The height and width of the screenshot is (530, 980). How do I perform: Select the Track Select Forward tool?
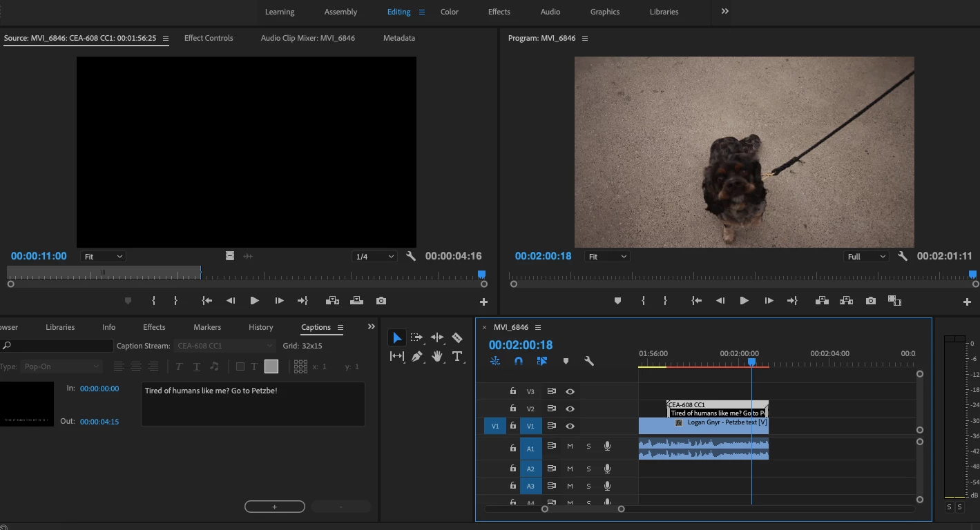click(x=416, y=337)
